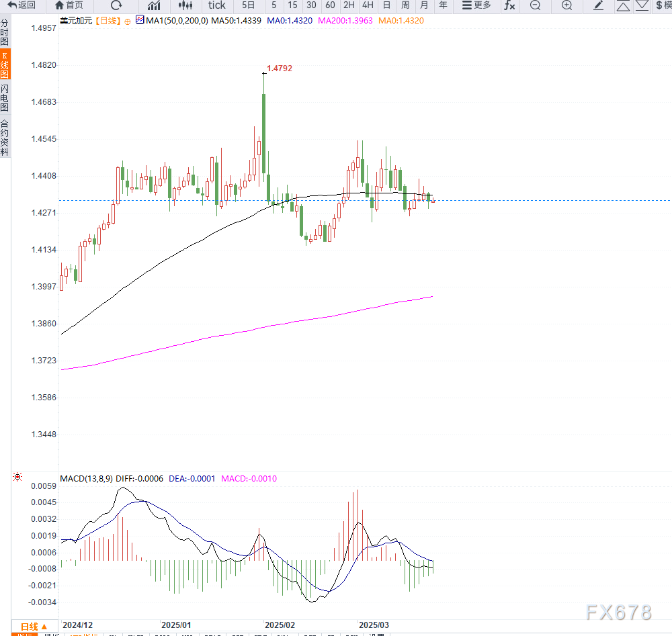Open the fx indicator formula icon

(509, 5)
